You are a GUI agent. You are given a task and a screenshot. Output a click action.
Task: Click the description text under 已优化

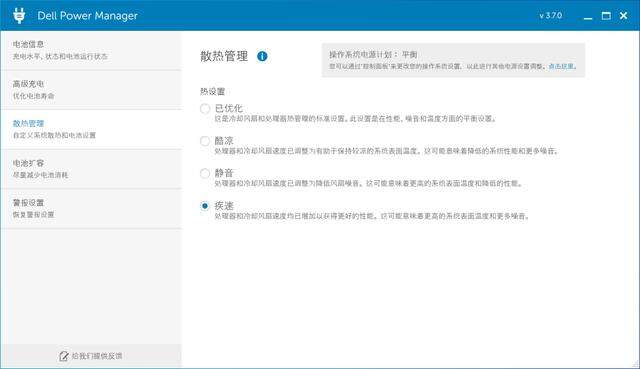356,119
